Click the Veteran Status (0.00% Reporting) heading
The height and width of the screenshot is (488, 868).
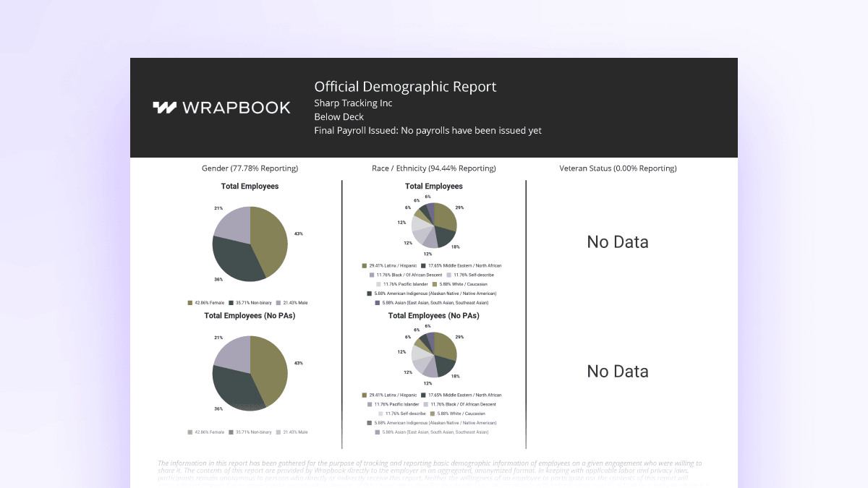click(x=618, y=168)
